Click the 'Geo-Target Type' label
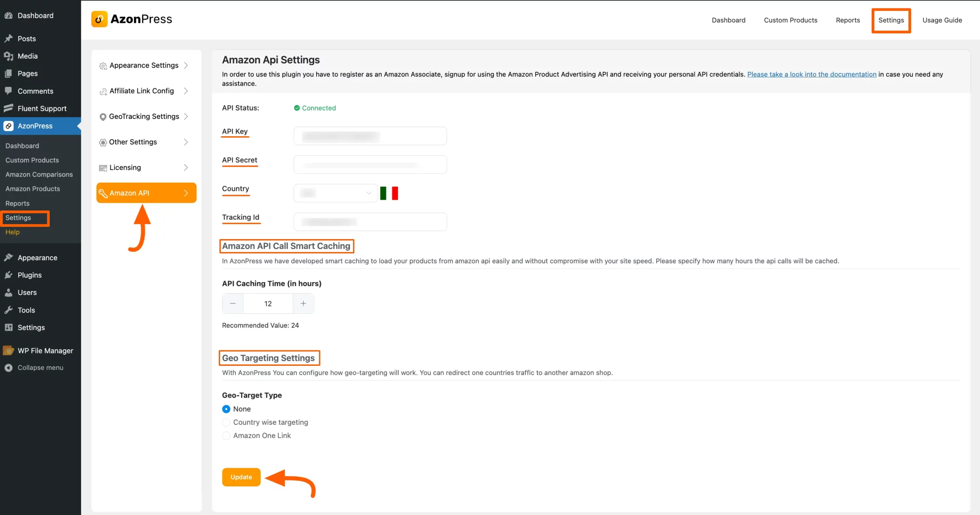Image resolution: width=980 pixels, height=515 pixels. tap(252, 395)
